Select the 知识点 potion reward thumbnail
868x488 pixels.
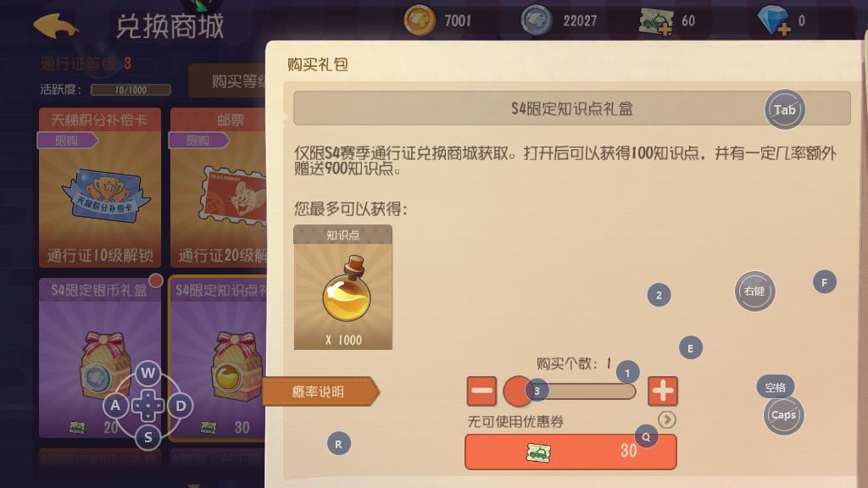[x=342, y=287]
